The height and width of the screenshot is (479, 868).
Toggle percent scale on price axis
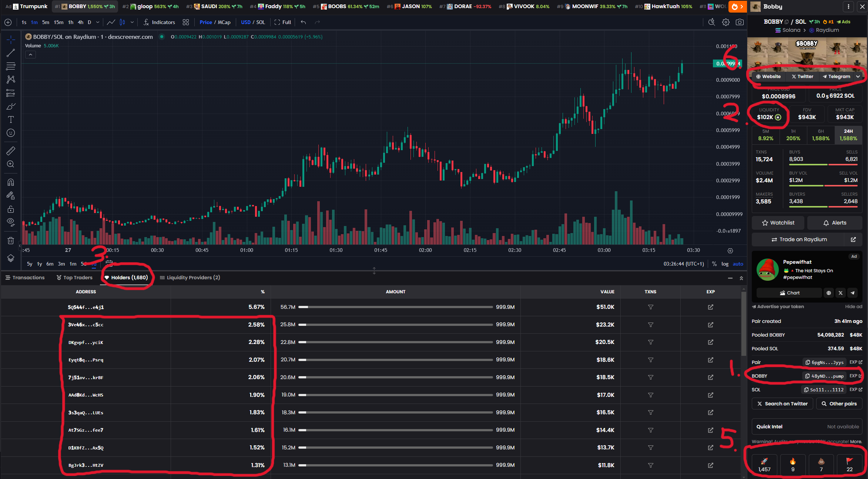714,264
